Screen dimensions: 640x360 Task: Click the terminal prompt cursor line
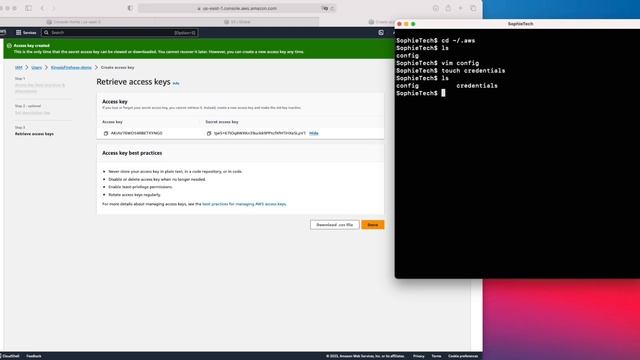(x=421, y=93)
